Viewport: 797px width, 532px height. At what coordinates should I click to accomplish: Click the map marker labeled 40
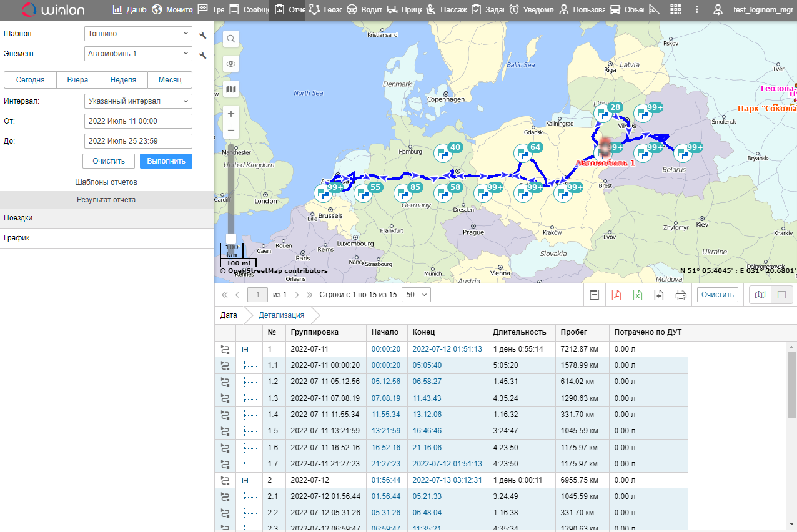[x=443, y=152]
